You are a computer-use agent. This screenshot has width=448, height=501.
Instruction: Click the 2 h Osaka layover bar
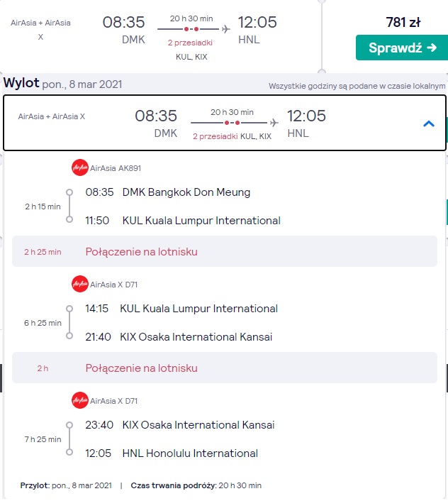pyautogui.click(x=225, y=368)
